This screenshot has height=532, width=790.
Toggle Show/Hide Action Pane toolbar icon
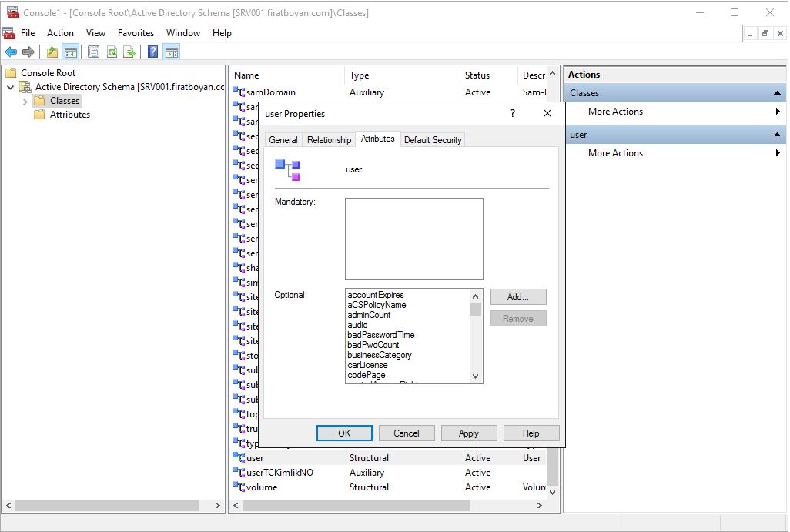(x=172, y=52)
